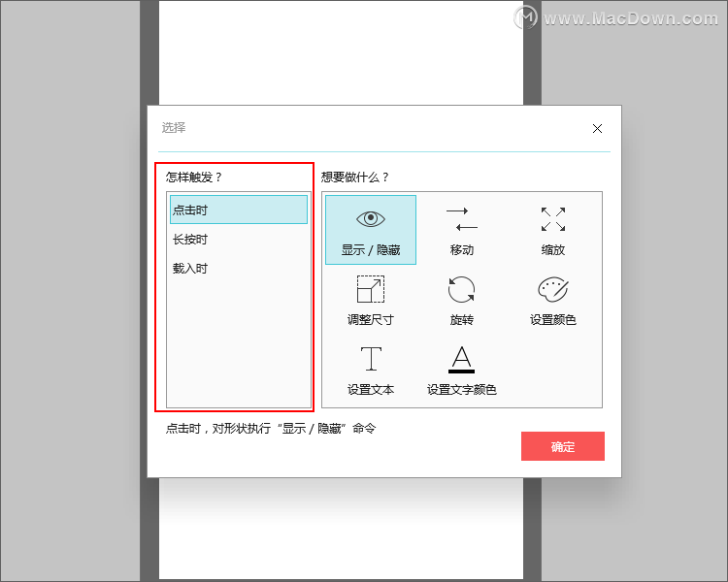Choose the 设置文字颜色 action icon
728x582 pixels.
pyautogui.click(x=461, y=370)
